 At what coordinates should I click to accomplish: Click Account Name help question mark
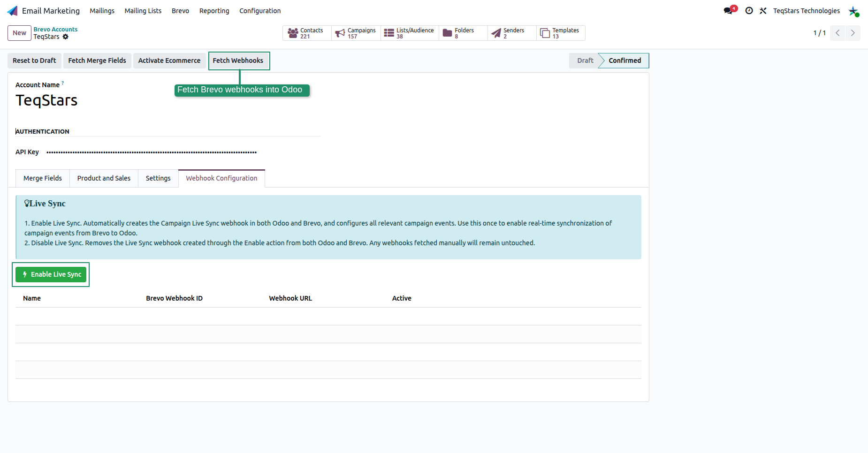pos(63,83)
